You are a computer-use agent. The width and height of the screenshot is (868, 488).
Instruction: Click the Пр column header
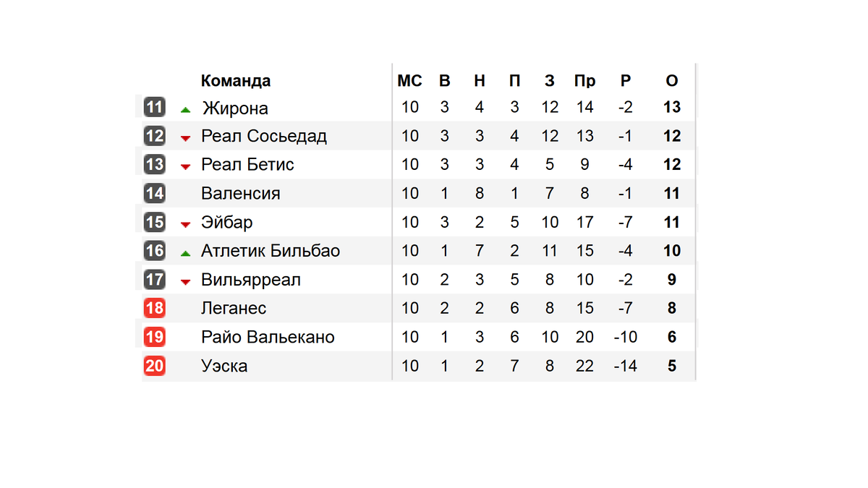coord(584,80)
